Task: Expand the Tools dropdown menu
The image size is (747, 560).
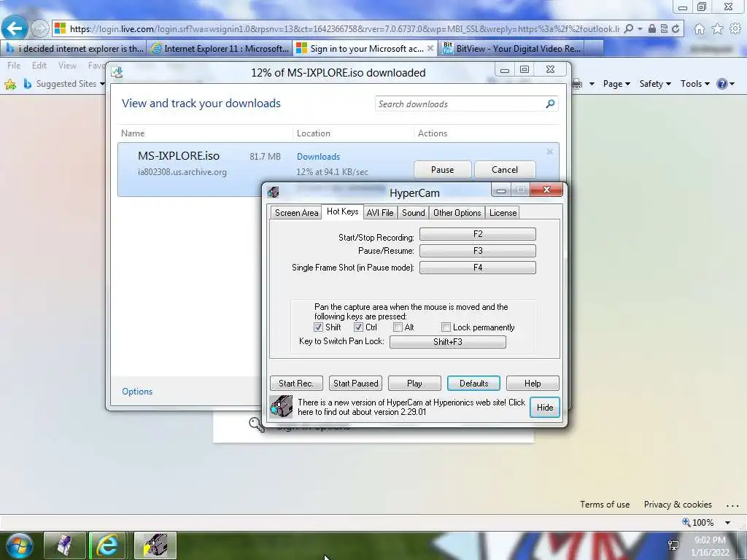Action: tap(695, 84)
